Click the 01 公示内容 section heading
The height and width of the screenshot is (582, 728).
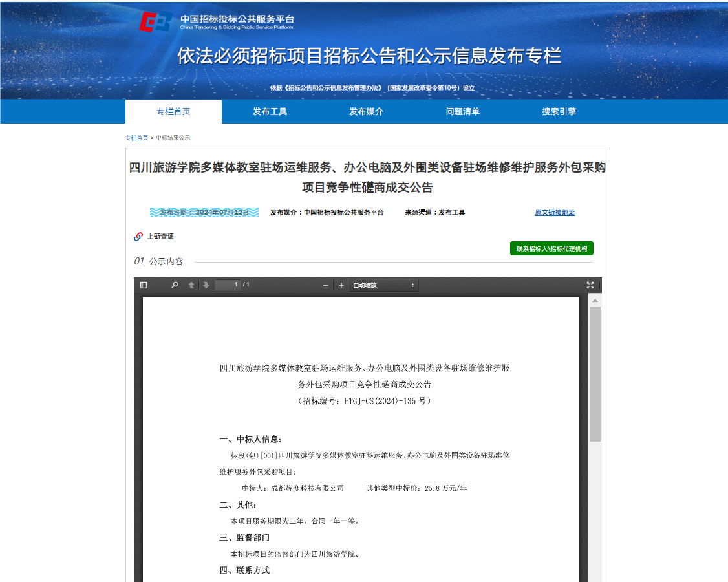(x=159, y=261)
